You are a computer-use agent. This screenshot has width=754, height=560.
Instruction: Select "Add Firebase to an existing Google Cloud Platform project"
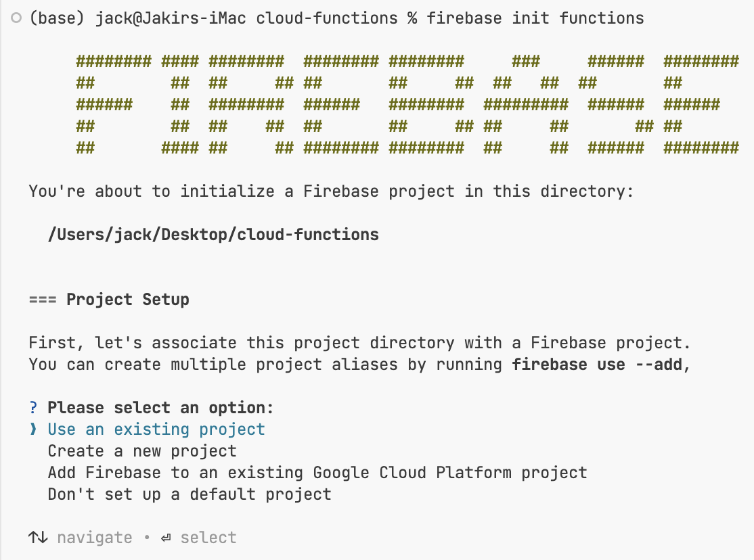(x=317, y=473)
